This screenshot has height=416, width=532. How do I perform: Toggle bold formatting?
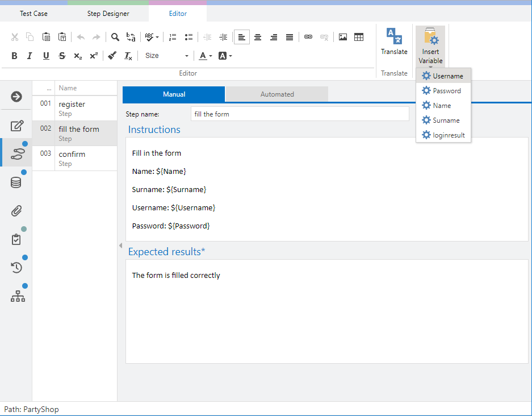[14, 56]
